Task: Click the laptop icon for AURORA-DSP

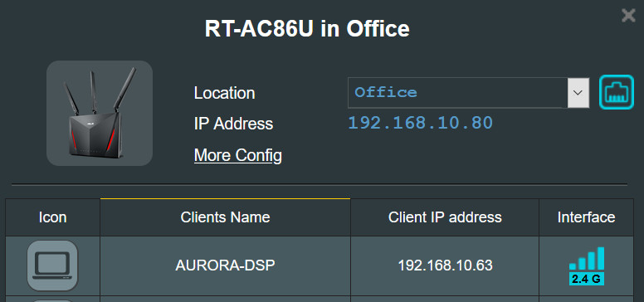Action: (x=52, y=265)
